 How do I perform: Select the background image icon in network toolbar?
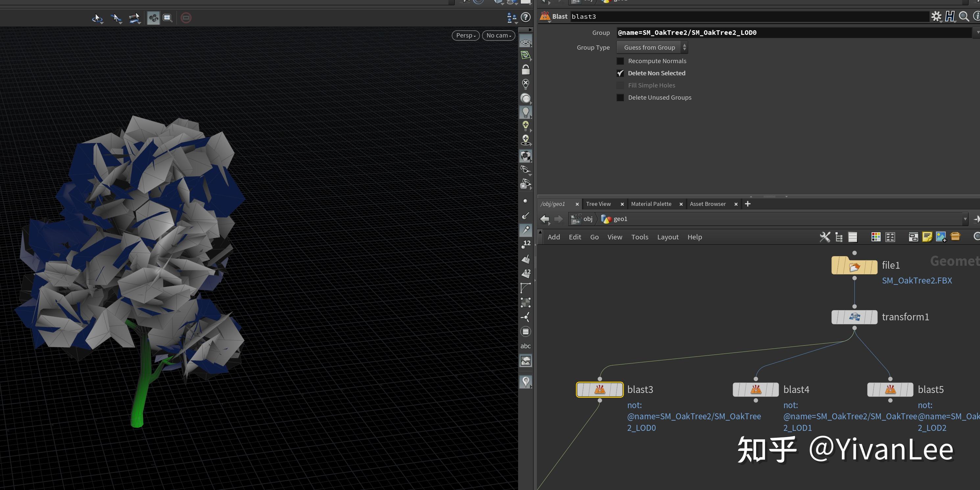click(941, 237)
